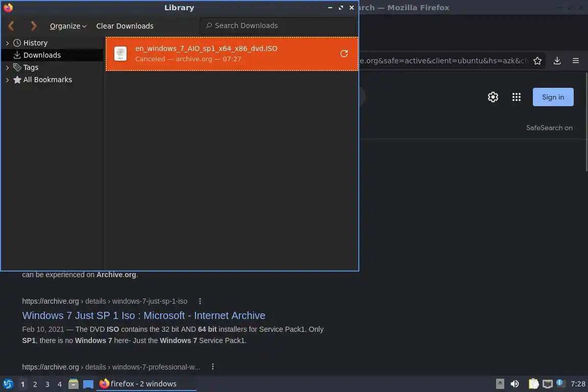
Task: Open options for windows-7-just-sp-1-iso result
Action: (200, 301)
